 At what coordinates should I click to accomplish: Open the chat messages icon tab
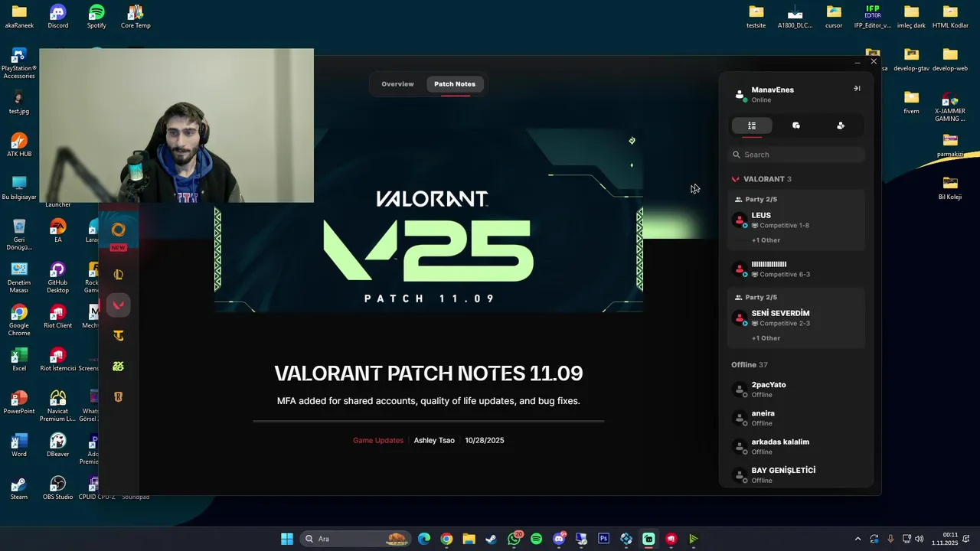pos(796,126)
